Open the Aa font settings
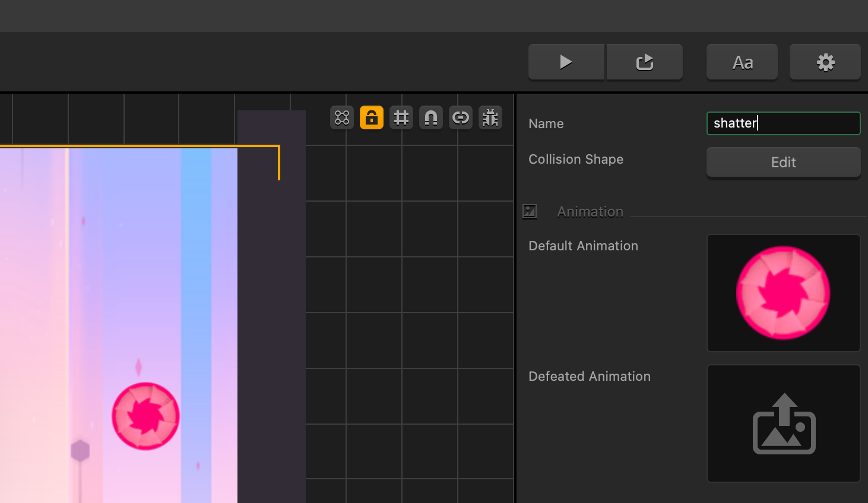 click(742, 62)
